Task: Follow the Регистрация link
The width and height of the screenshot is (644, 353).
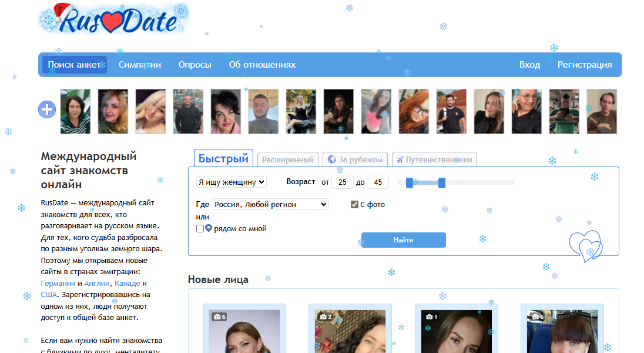Action: 585,65
